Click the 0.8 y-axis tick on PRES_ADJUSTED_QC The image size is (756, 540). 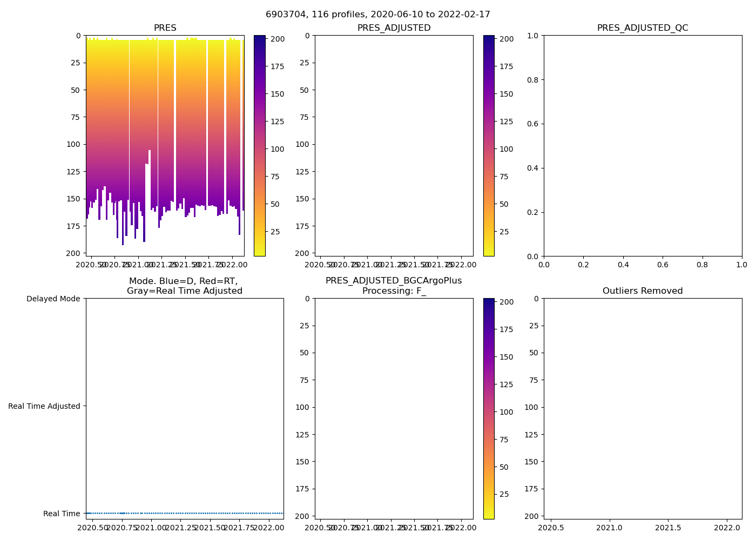point(532,80)
